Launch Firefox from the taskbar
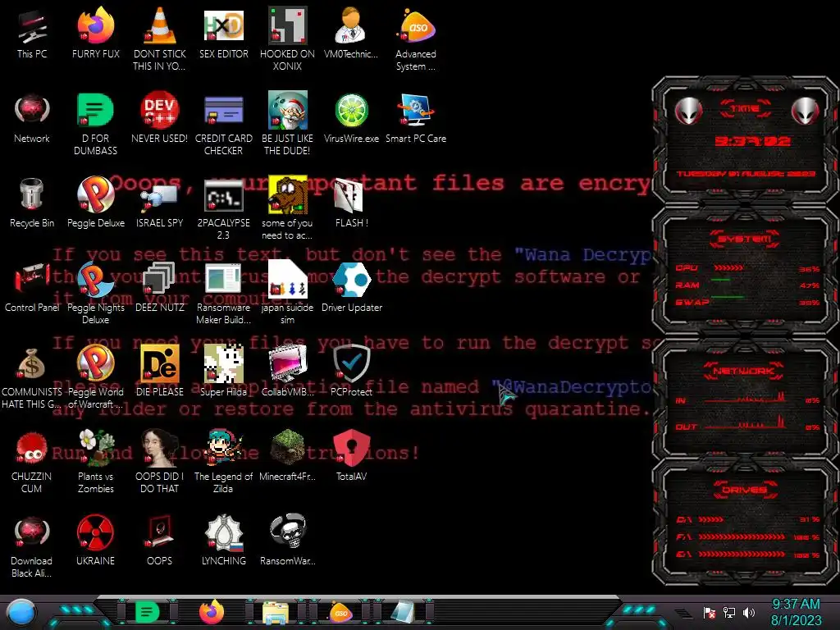 click(212, 612)
